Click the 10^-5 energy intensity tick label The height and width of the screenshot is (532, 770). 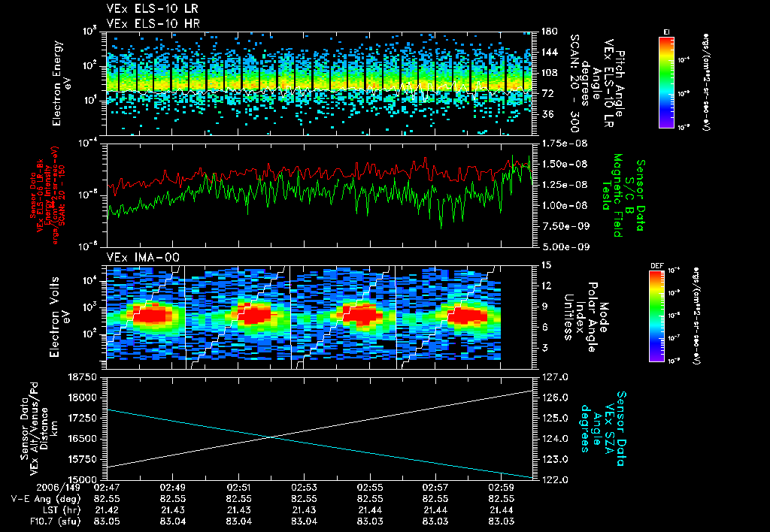click(x=88, y=195)
